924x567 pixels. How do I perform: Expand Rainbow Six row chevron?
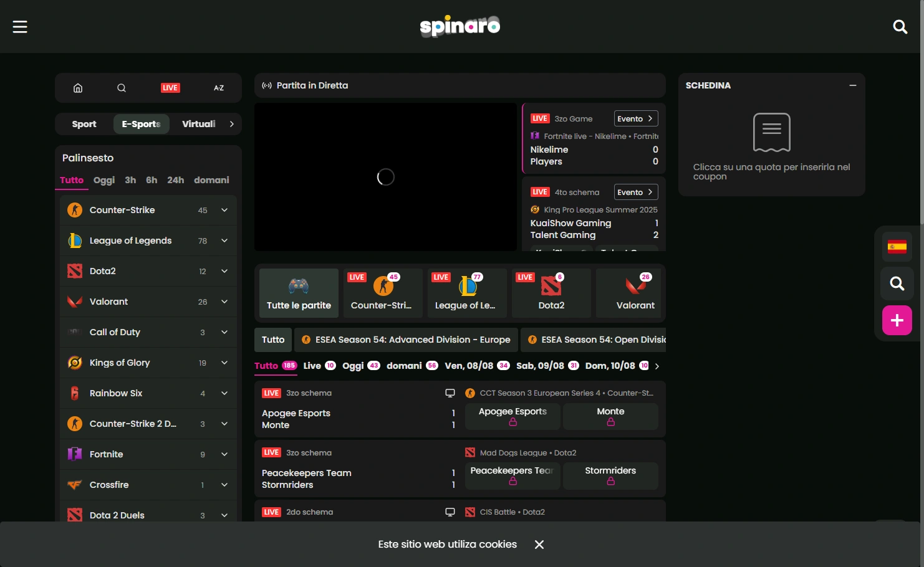point(224,393)
